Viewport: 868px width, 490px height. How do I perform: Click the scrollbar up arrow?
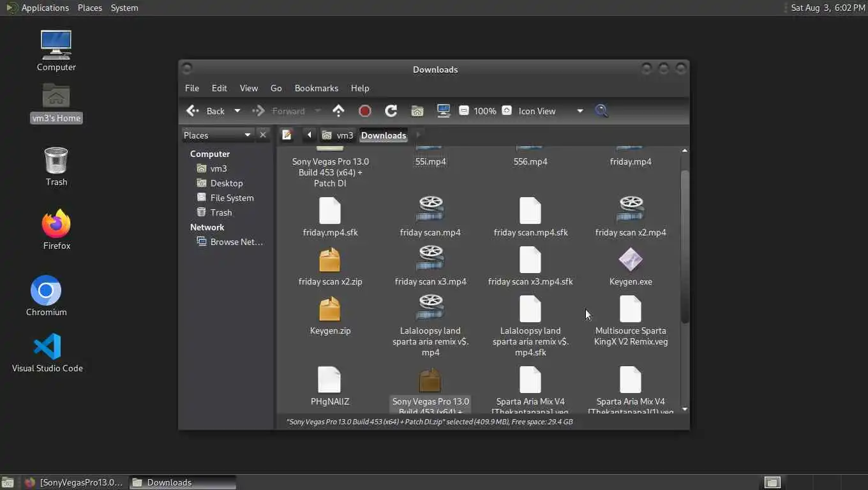tap(685, 151)
